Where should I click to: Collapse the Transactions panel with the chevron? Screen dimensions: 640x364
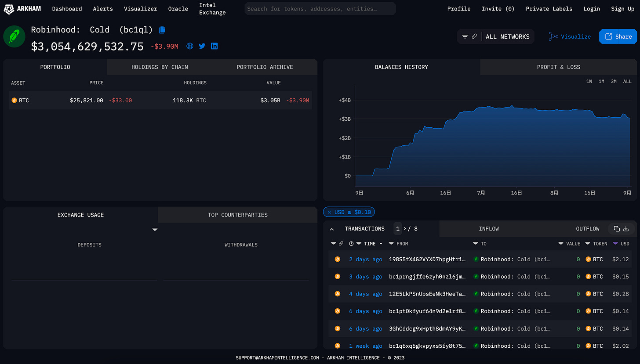[332, 229]
